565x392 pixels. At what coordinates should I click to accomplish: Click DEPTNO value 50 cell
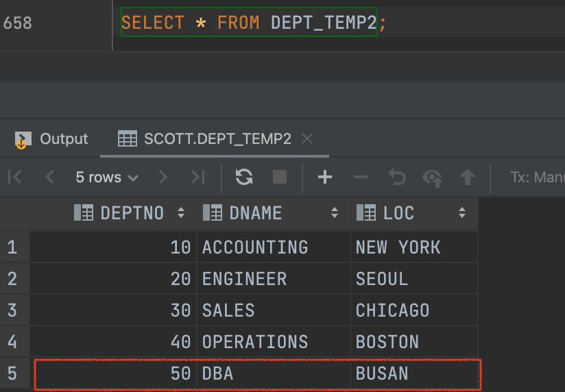(113, 373)
